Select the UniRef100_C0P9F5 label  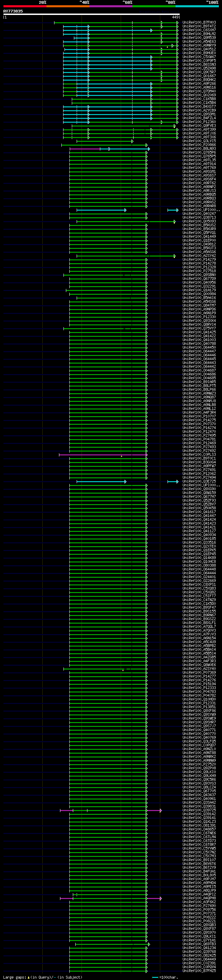(199, 60)
